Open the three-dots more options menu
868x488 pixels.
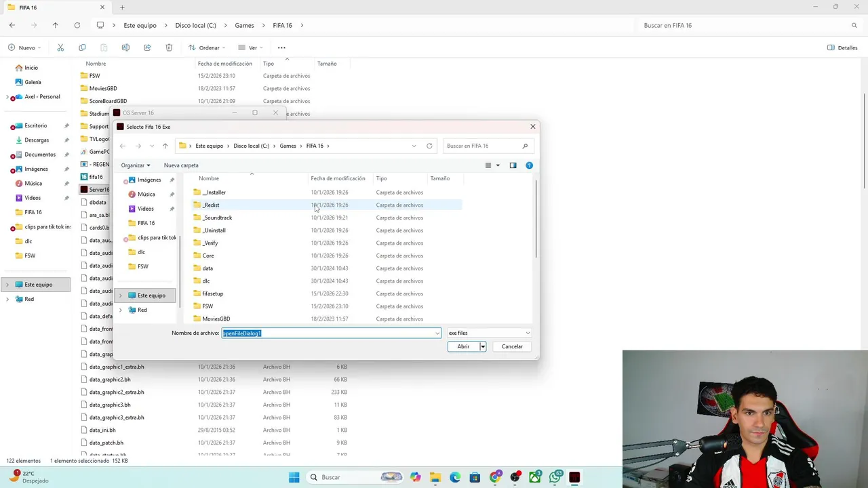(x=281, y=47)
